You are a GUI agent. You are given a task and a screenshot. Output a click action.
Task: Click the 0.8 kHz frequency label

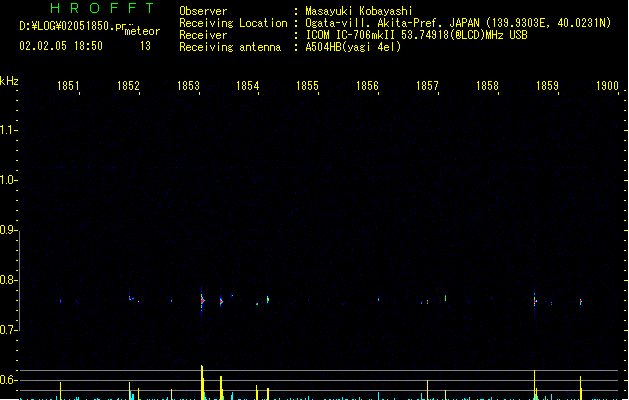7,280
